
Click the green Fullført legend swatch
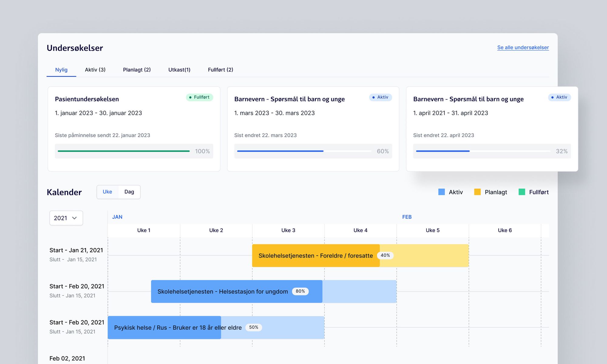[522, 192]
